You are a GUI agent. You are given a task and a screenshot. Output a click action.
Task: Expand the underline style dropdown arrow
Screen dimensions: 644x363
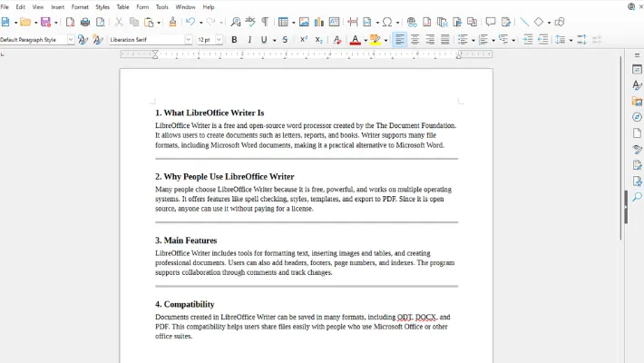tap(274, 40)
